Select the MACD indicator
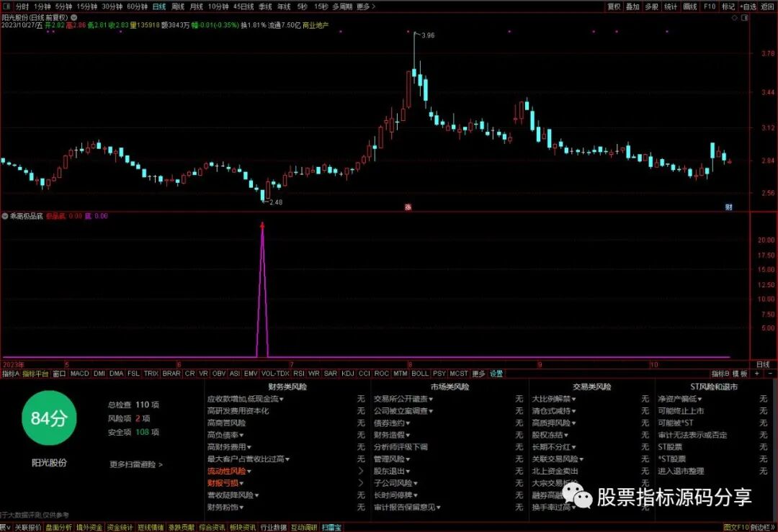 (79, 374)
